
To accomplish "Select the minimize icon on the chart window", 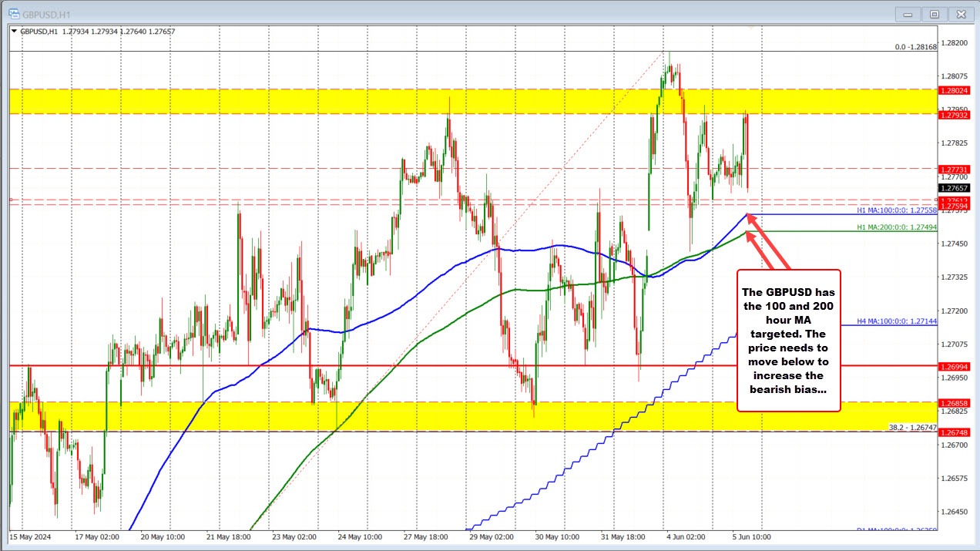I will coord(908,14).
